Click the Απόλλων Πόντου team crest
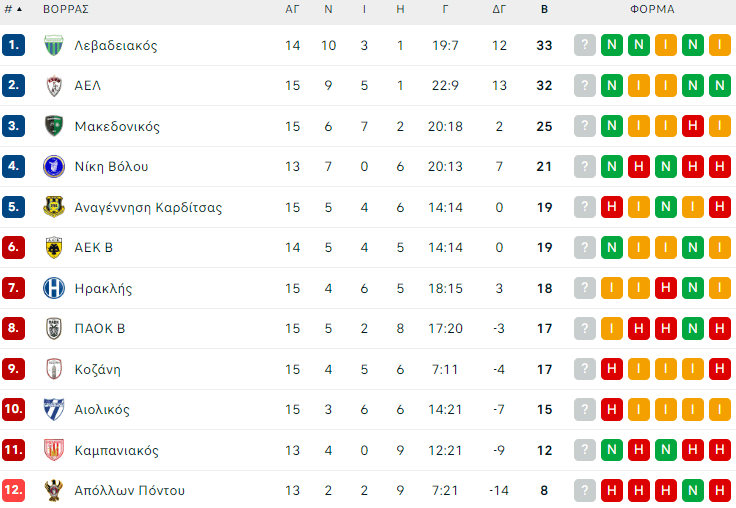 53,490
